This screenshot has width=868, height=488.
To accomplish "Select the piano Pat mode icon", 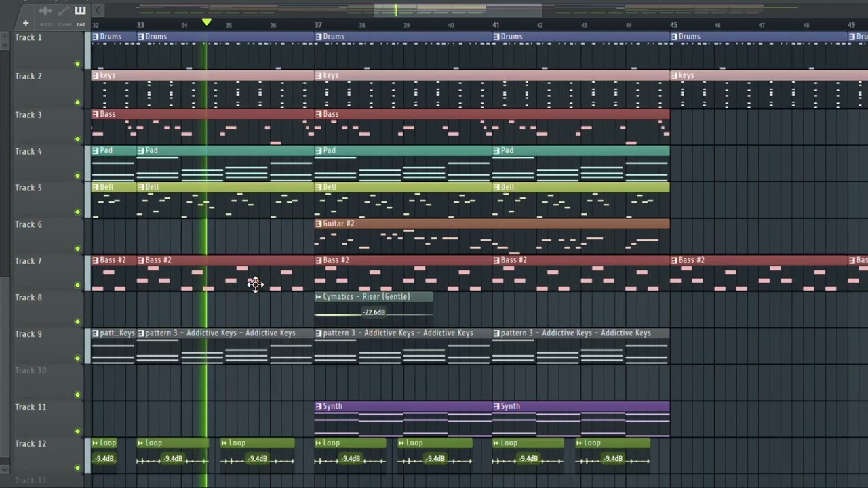I will coord(81,11).
